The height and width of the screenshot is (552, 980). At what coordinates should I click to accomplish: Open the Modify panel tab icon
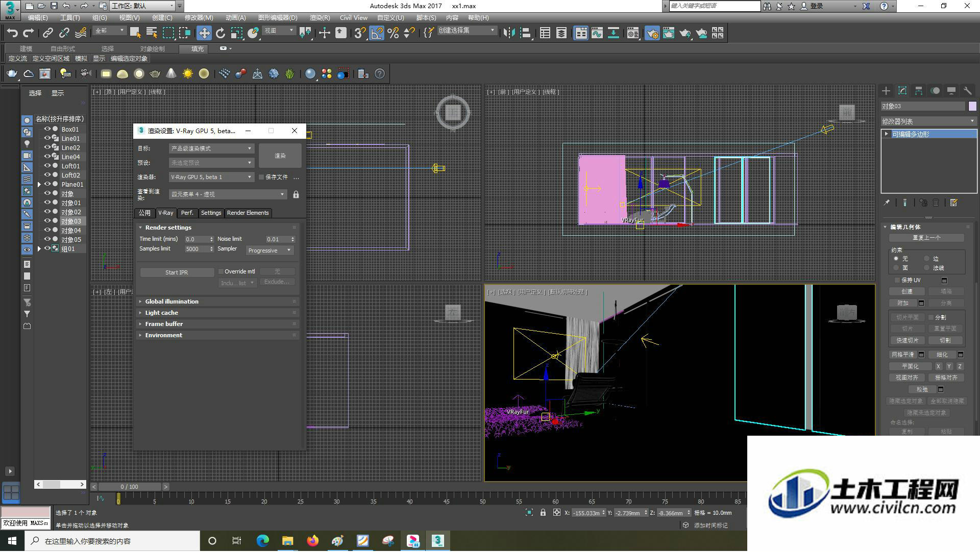coord(902,91)
